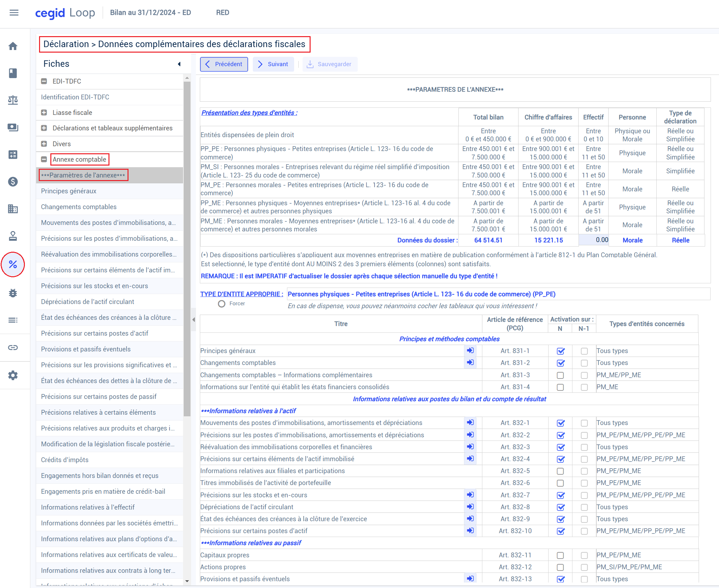Image resolution: width=719 pixels, height=588 pixels.
Task: Click go-to arrow for Art. 832-9 row
Action: coord(470,519)
